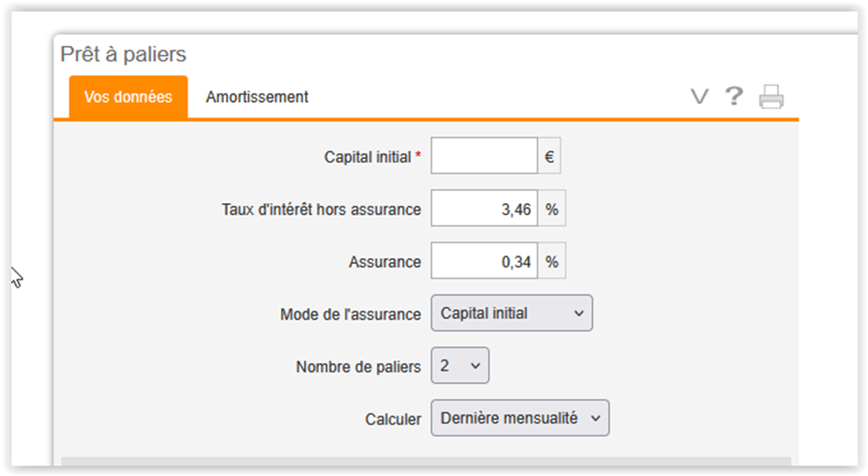
Task: Open the Calculer dropdown showing Dernière mensualité
Action: click(x=521, y=418)
